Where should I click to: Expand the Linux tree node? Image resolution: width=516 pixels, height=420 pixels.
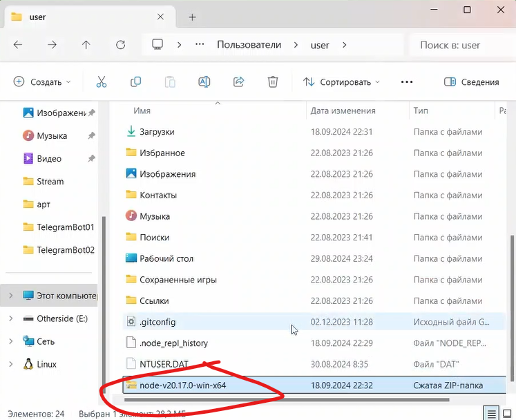[10, 364]
